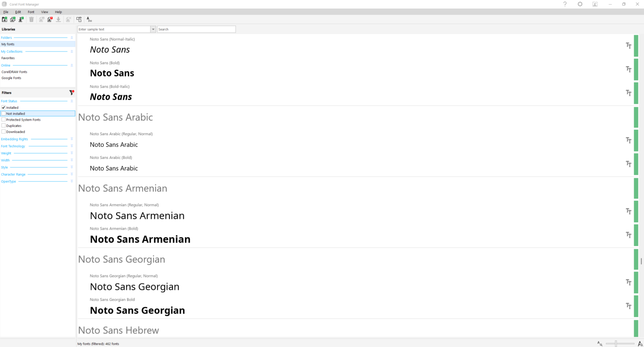The image size is (644, 347).
Task: Open the Favorites collection
Action: tap(8, 58)
